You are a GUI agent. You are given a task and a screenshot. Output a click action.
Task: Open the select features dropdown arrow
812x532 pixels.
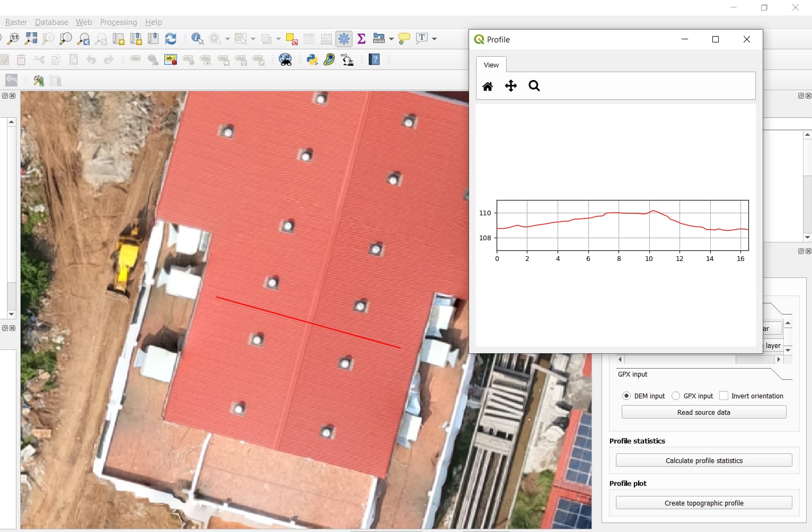coord(253,38)
